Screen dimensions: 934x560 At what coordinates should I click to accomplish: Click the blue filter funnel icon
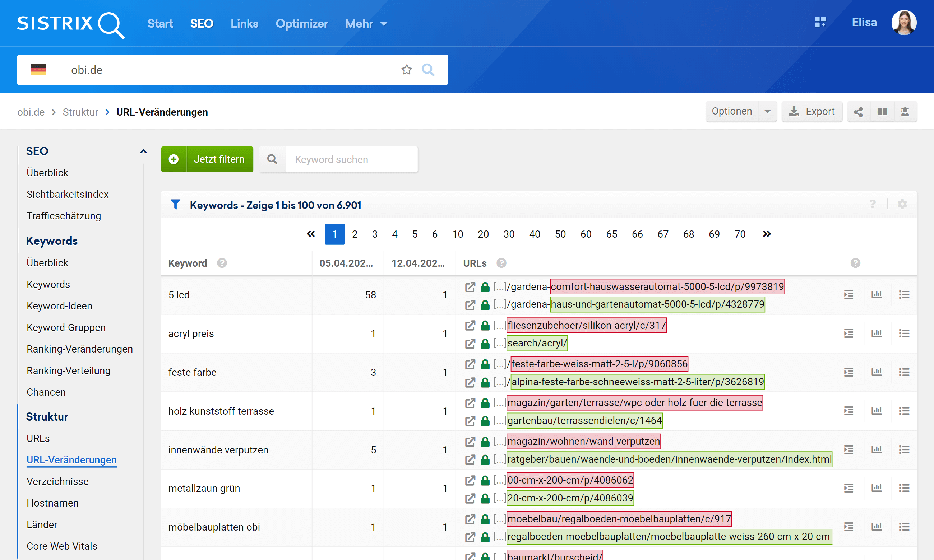pos(175,205)
